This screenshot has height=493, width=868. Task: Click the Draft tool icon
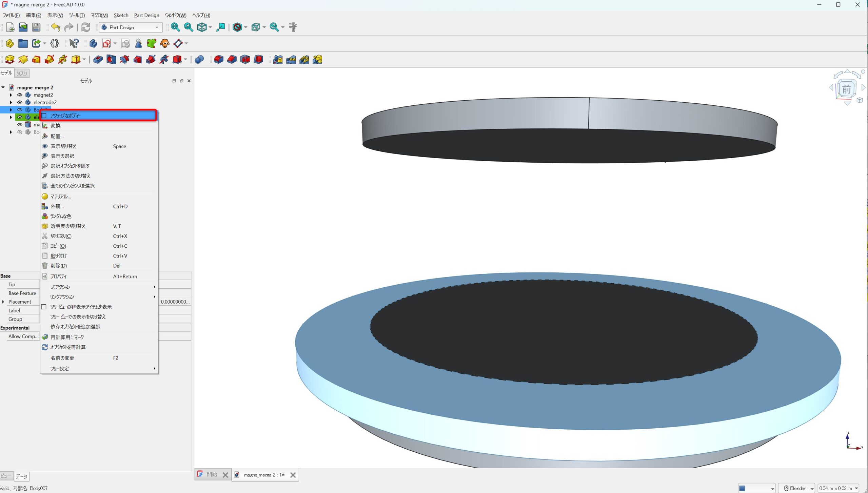pos(245,60)
